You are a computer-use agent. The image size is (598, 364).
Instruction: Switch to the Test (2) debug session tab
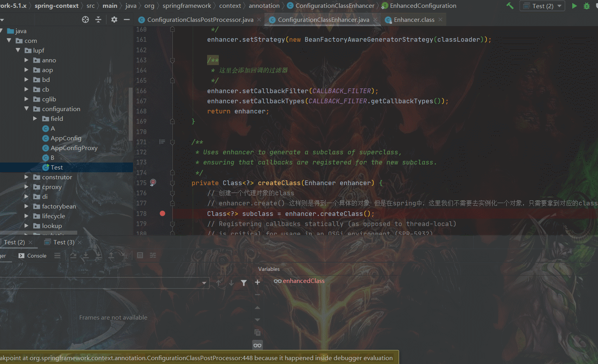(14, 242)
